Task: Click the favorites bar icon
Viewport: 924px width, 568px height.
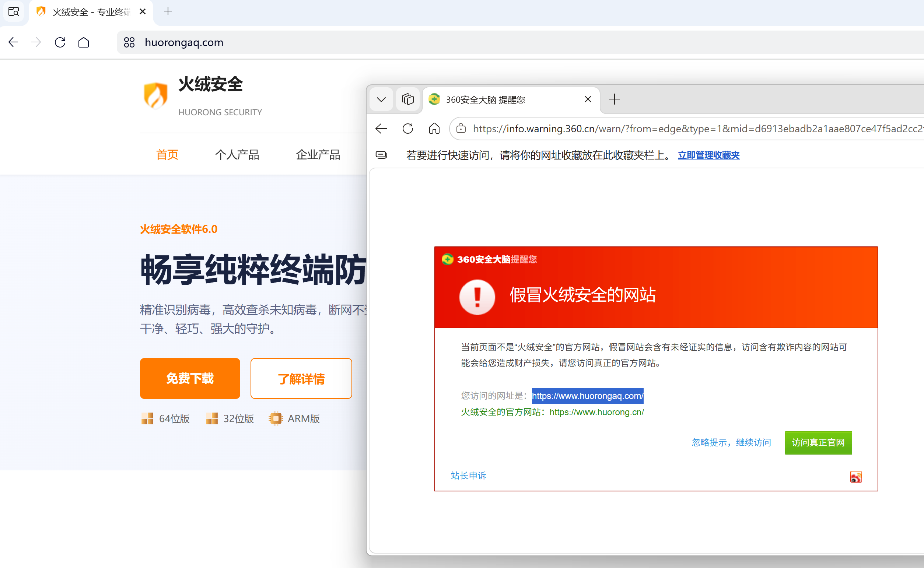Action: coord(381,155)
